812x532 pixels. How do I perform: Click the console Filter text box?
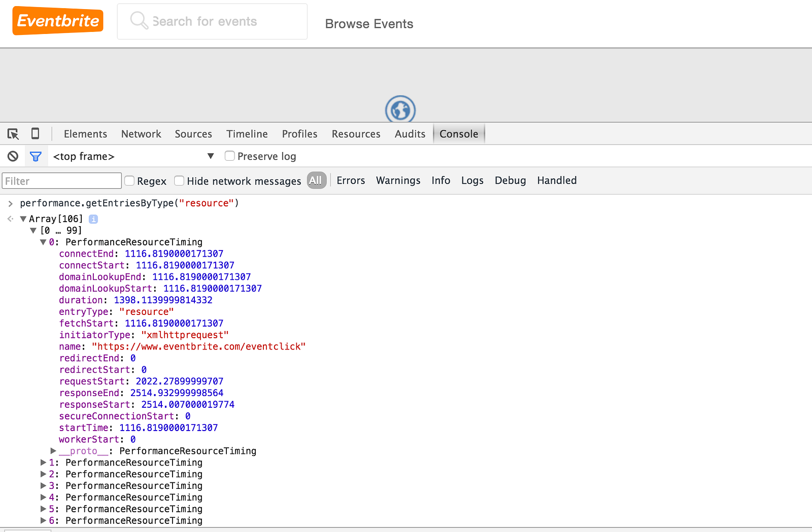pos(62,181)
